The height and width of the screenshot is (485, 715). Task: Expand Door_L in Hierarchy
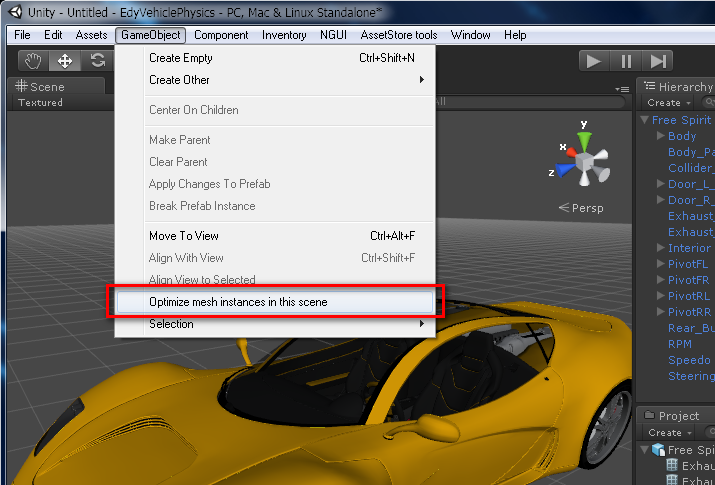(x=660, y=183)
